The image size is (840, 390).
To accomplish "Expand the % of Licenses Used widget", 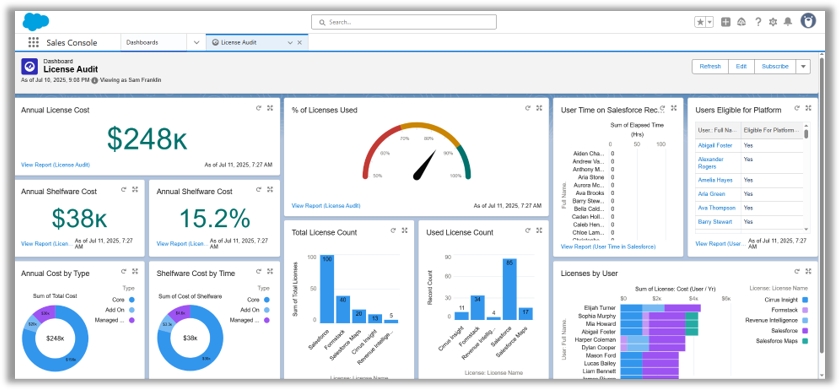I will pos(539,108).
